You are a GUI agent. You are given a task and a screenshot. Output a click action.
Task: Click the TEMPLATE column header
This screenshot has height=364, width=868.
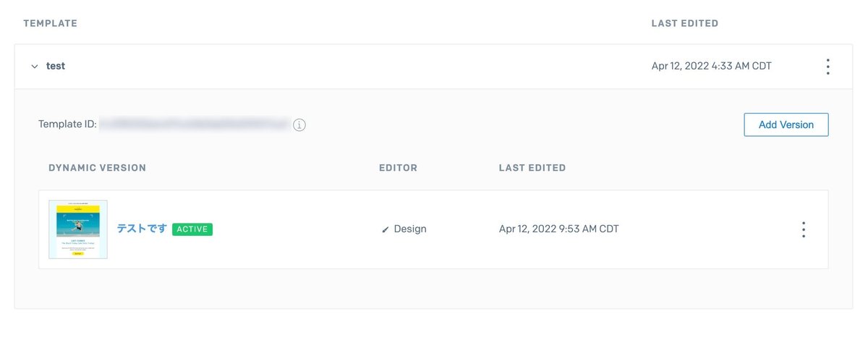(50, 23)
